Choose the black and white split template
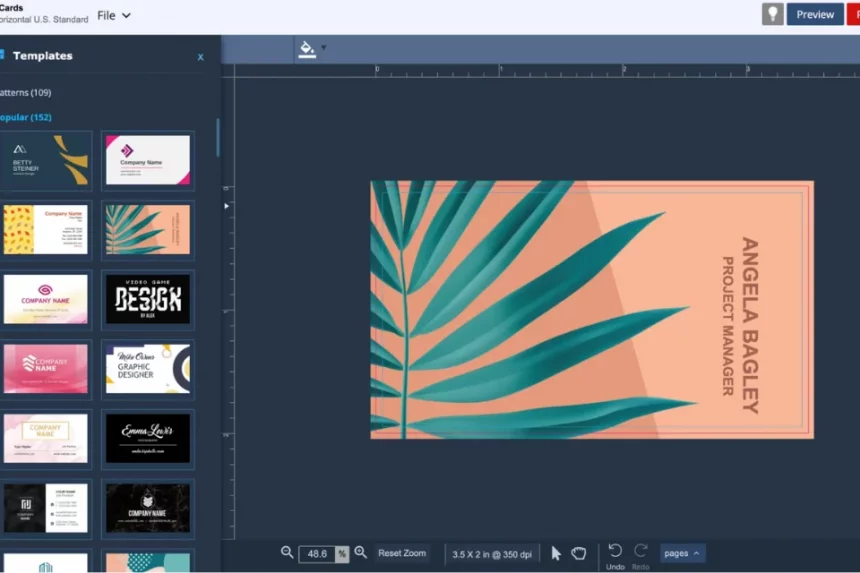 [x=46, y=508]
